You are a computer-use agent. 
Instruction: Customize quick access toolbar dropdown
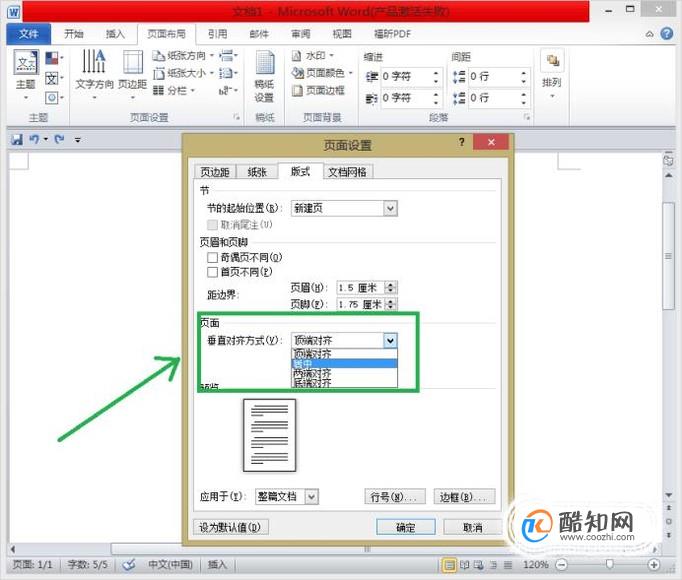tap(77, 140)
